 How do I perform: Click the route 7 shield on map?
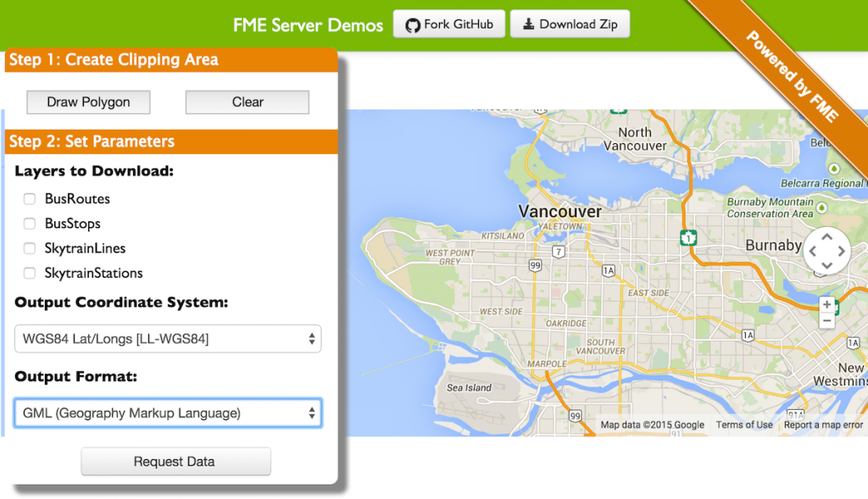click(x=559, y=252)
